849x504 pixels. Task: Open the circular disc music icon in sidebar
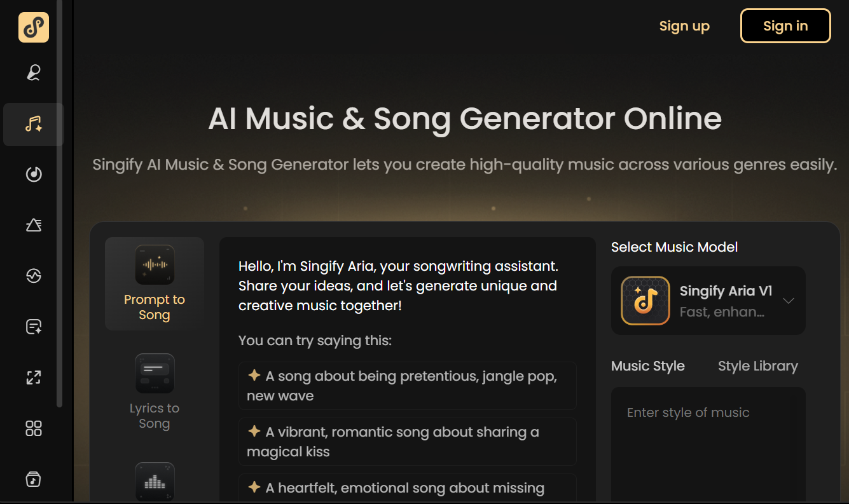[x=34, y=174]
